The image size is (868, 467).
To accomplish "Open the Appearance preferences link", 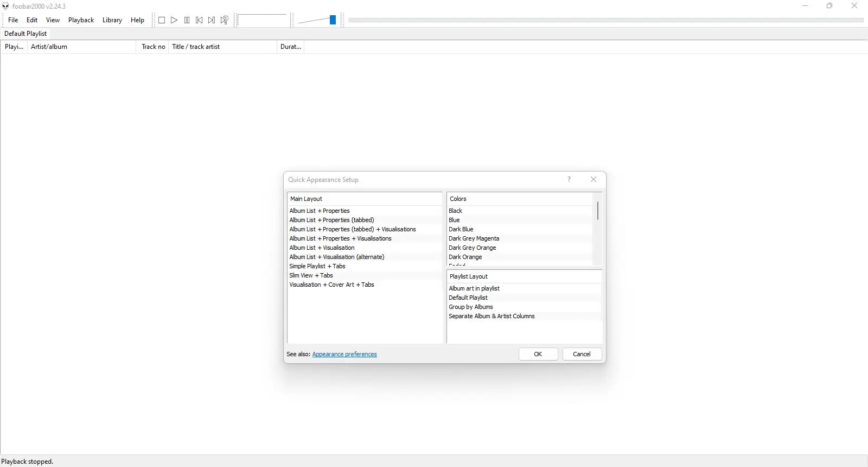I will click(x=344, y=354).
